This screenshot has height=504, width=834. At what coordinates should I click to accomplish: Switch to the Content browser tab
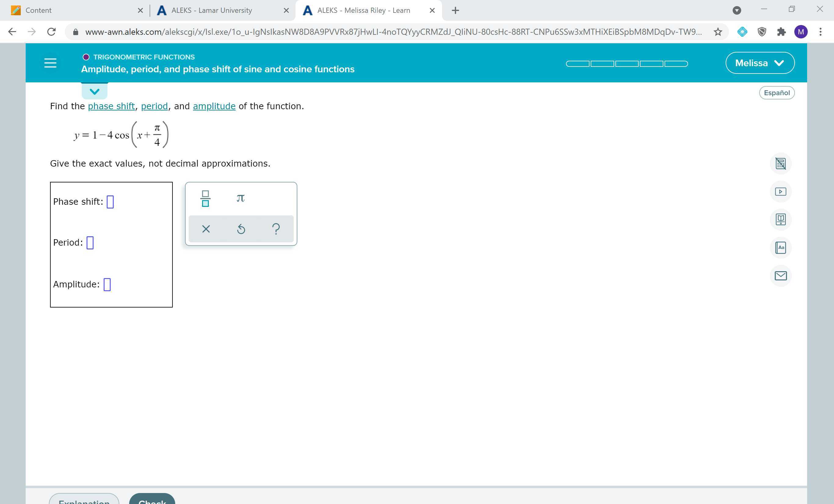pyautogui.click(x=38, y=10)
